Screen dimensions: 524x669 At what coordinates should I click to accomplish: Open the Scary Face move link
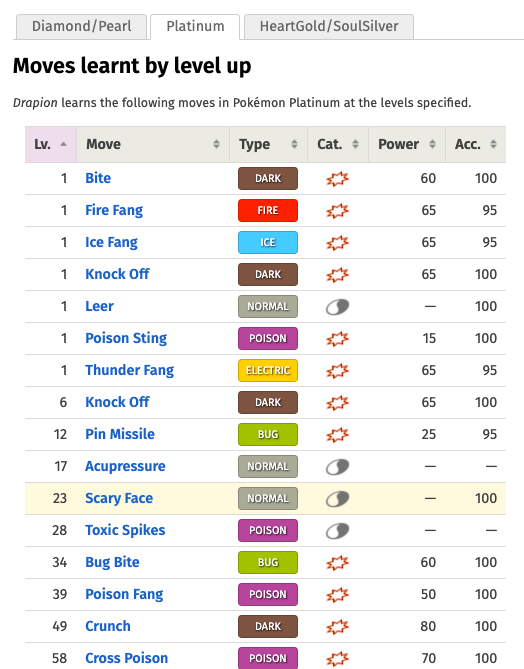119,498
